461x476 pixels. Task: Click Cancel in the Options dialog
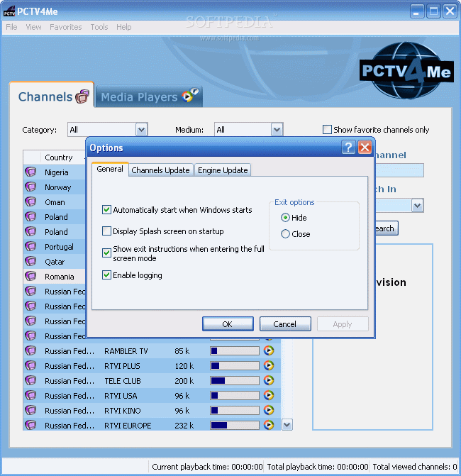pos(285,324)
